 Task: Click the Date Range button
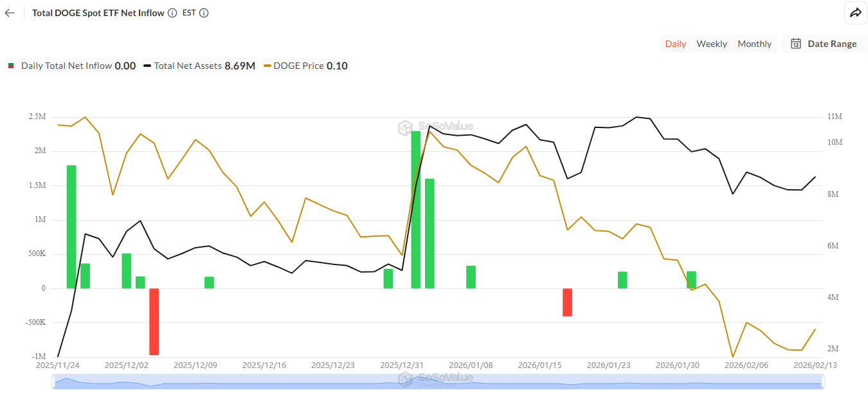pos(825,44)
